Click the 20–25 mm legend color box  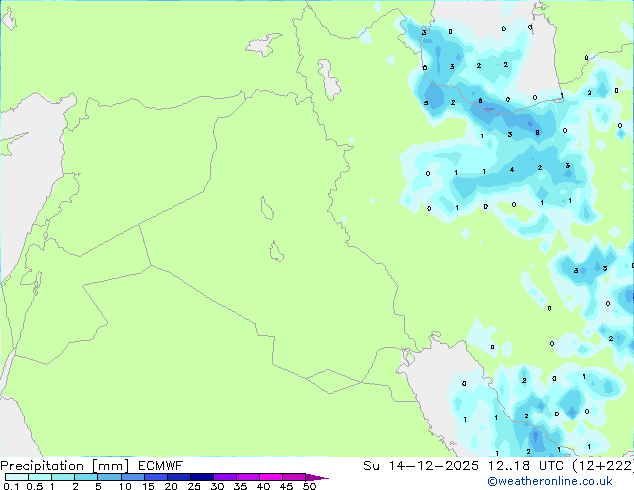point(179,477)
